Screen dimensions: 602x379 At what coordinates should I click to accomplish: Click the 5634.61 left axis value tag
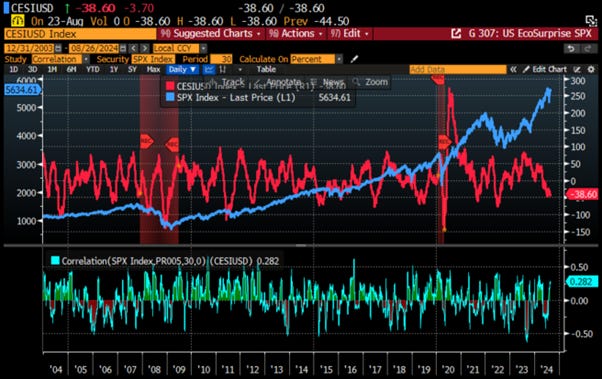[23, 90]
